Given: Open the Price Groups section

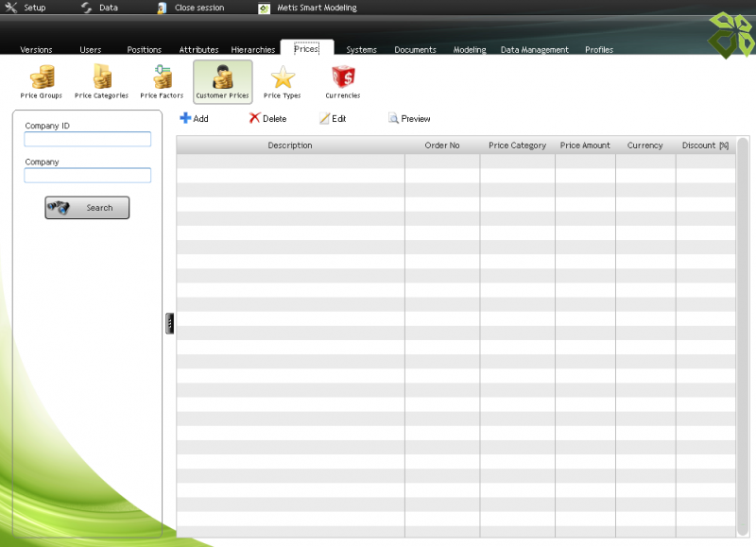Looking at the screenshot, I should pos(41,80).
